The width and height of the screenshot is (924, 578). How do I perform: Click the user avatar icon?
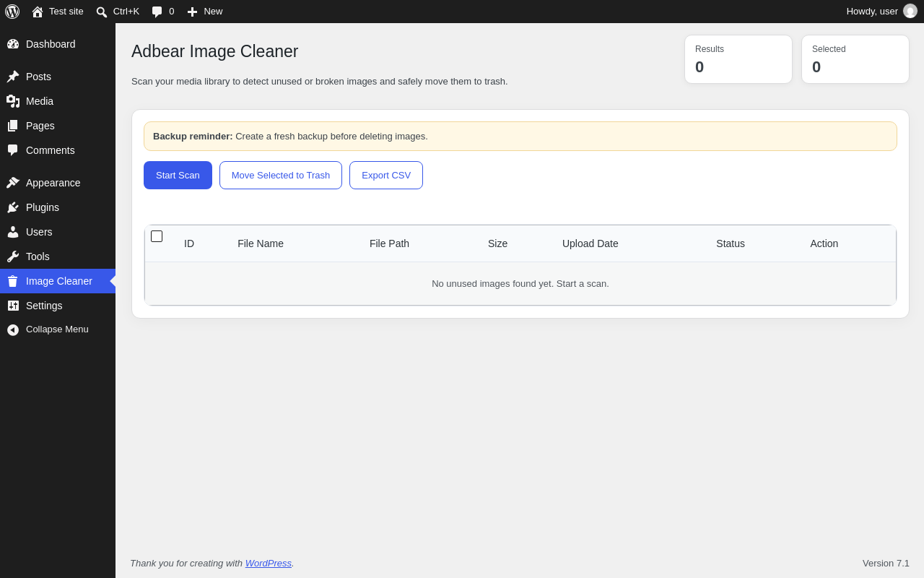point(910,12)
